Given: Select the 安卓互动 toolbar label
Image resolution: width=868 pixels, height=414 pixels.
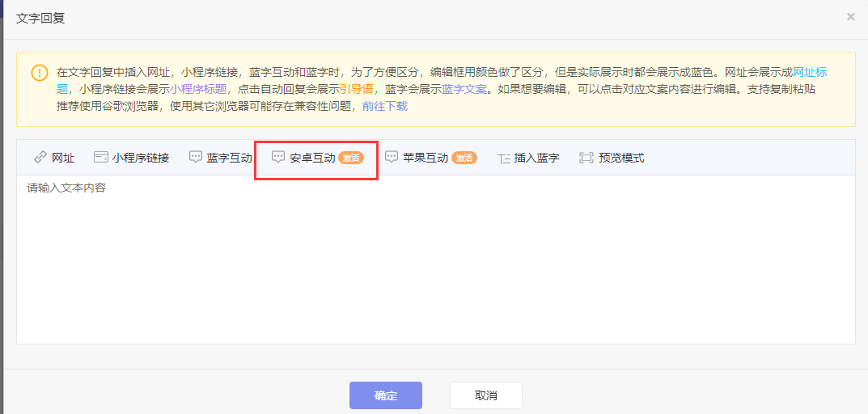Looking at the screenshot, I should tap(312, 158).
